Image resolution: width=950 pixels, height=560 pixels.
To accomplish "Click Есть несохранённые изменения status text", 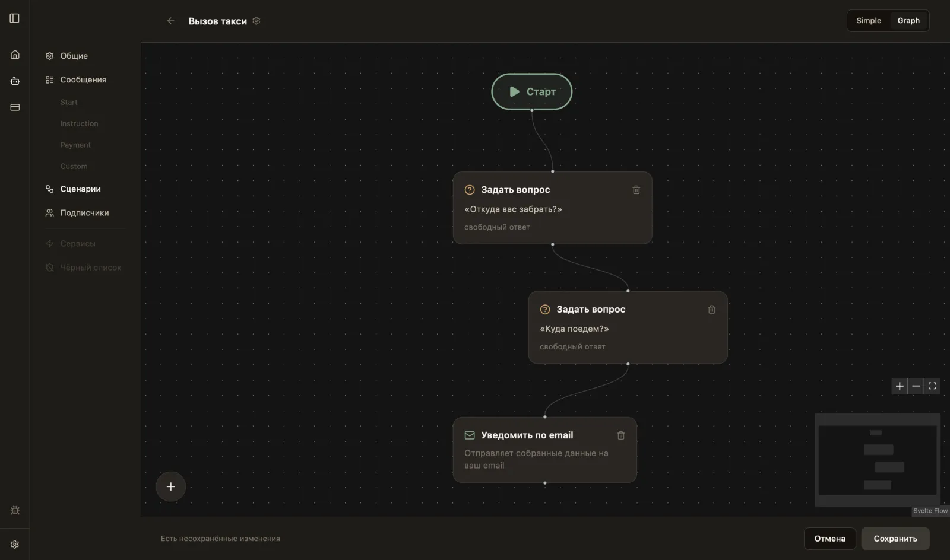I will (x=220, y=539).
